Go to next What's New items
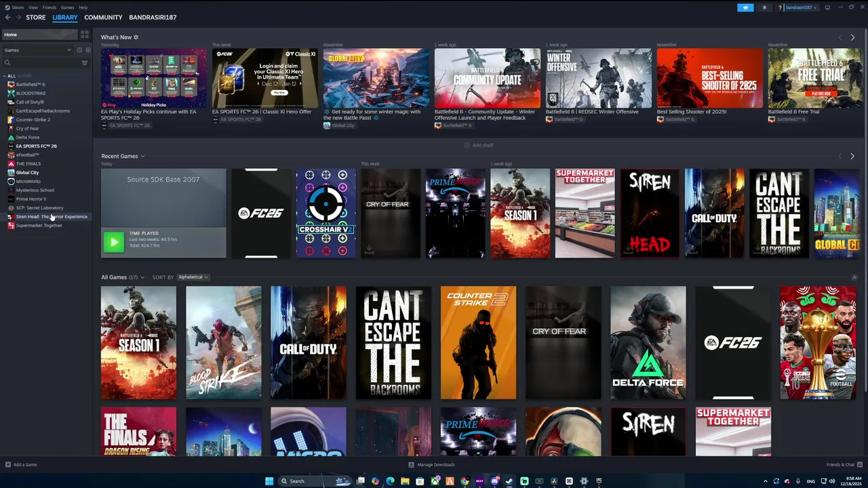This screenshot has width=868, height=488. 852,37
